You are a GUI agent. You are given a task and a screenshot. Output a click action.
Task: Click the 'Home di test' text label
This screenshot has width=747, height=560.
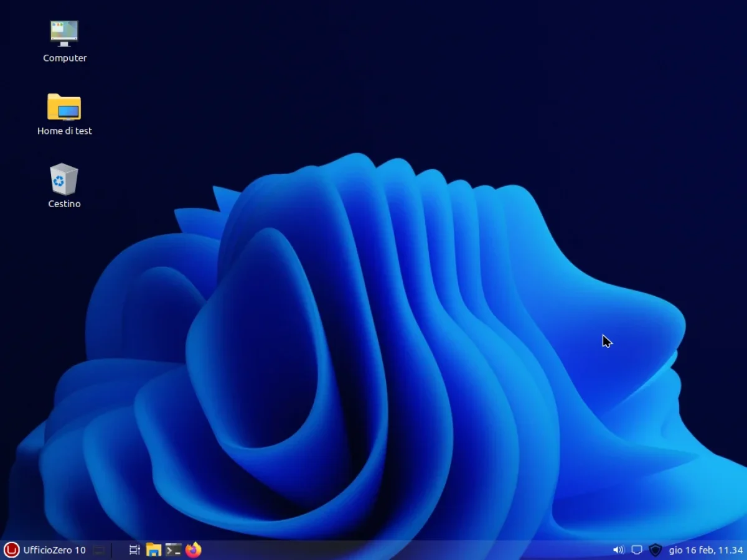pyautogui.click(x=65, y=131)
